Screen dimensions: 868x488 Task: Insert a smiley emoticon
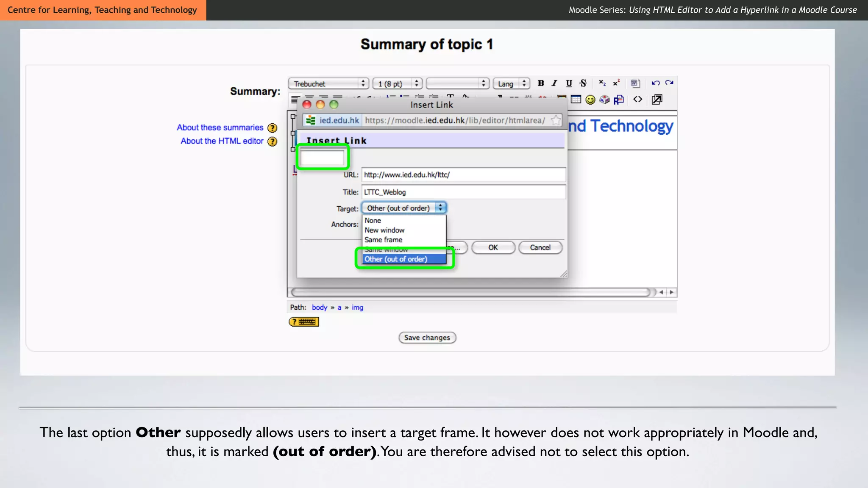[590, 100]
